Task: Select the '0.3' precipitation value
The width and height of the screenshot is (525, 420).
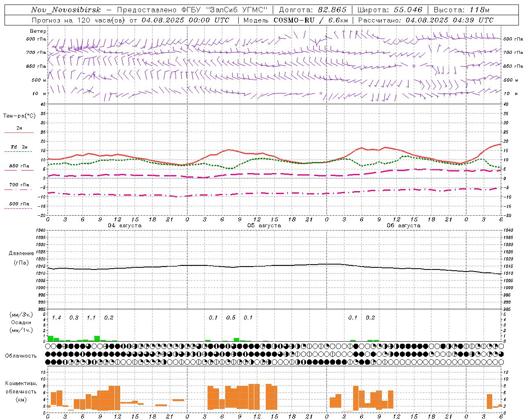Action: [74, 317]
